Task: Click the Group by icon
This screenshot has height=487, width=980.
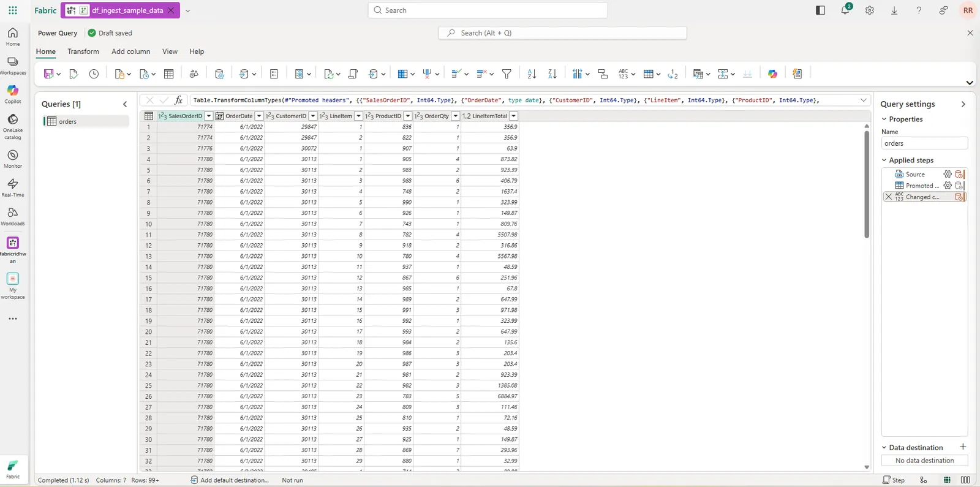Action: tap(603, 74)
